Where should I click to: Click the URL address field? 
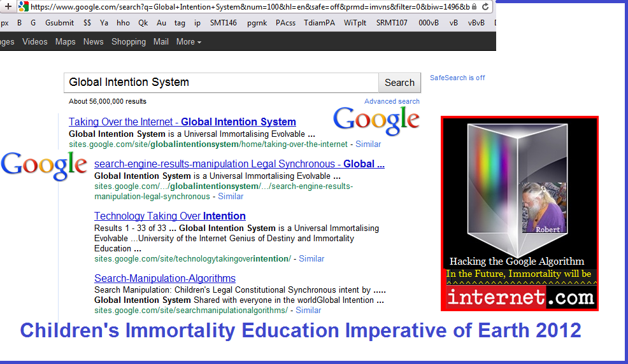[250, 7]
